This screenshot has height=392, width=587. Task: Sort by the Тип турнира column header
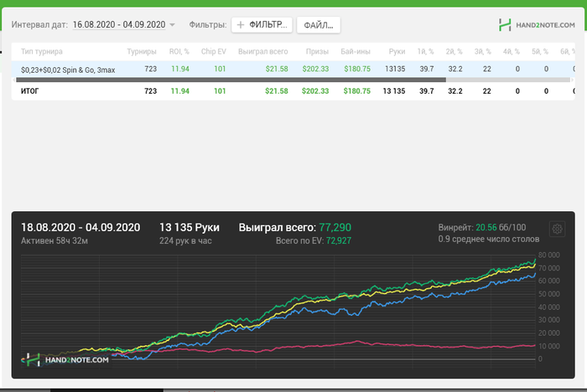(42, 52)
